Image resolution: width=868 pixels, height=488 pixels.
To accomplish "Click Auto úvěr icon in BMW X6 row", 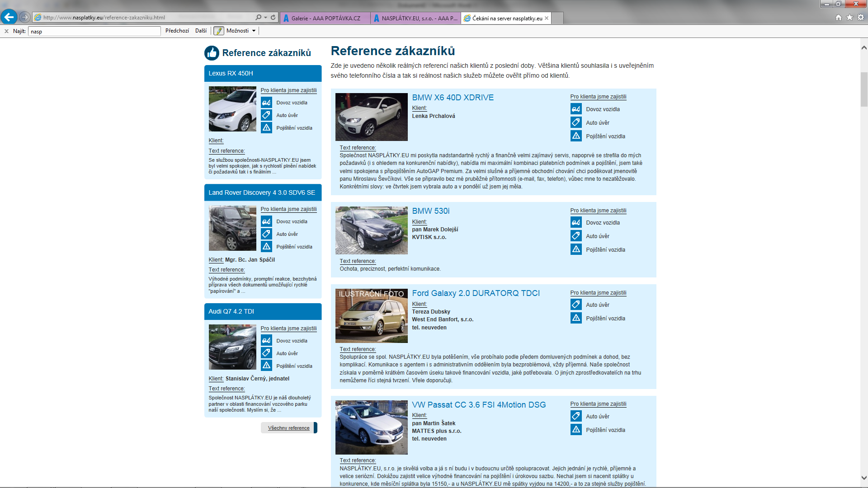I will pos(576,122).
